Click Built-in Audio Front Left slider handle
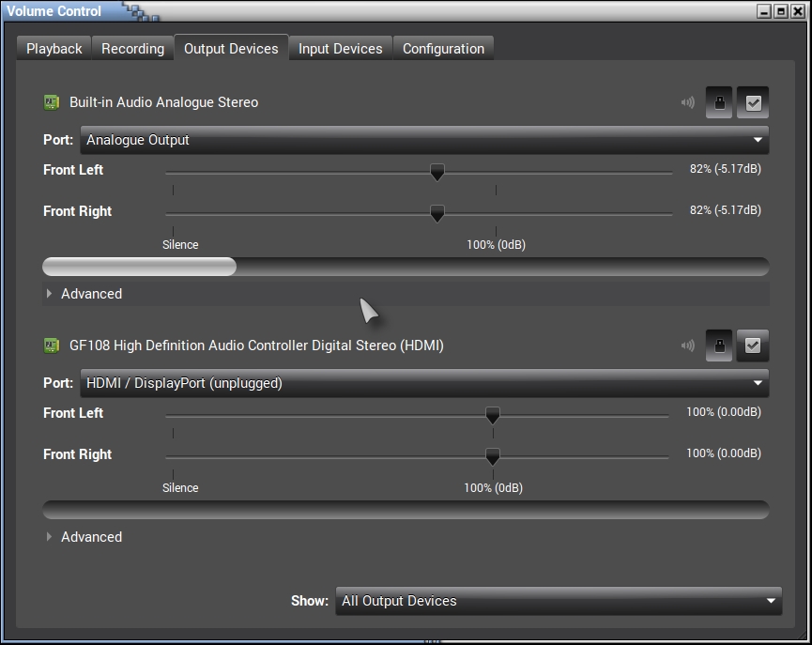This screenshot has height=645, width=812. coord(437,172)
